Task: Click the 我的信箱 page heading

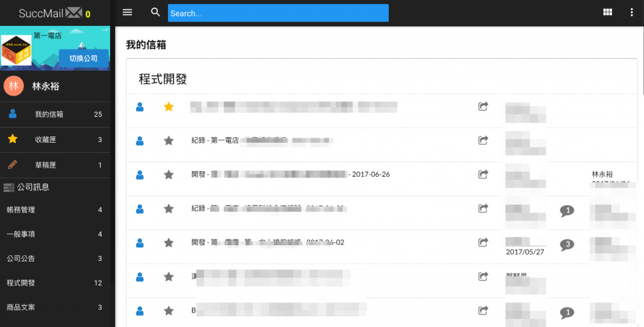Action: click(146, 45)
